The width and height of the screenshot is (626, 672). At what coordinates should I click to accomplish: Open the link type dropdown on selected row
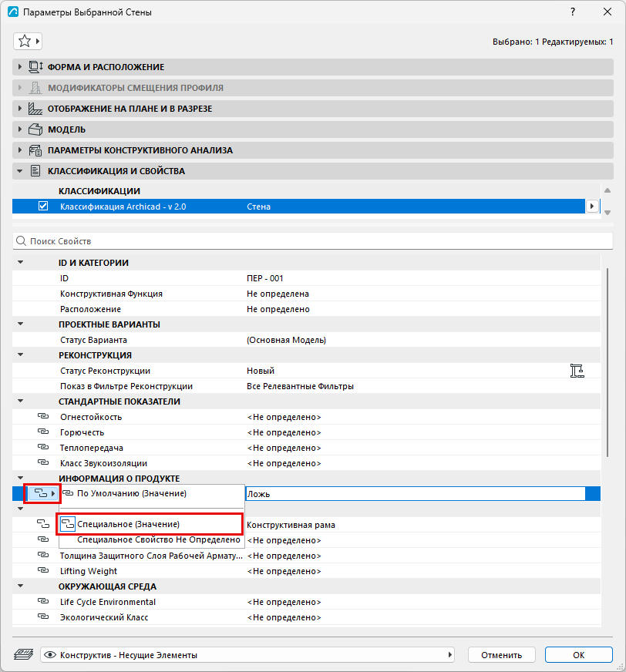click(42, 494)
